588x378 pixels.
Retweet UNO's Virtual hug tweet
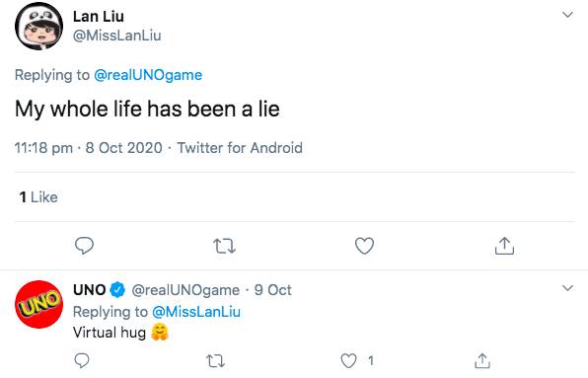[x=216, y=361]
